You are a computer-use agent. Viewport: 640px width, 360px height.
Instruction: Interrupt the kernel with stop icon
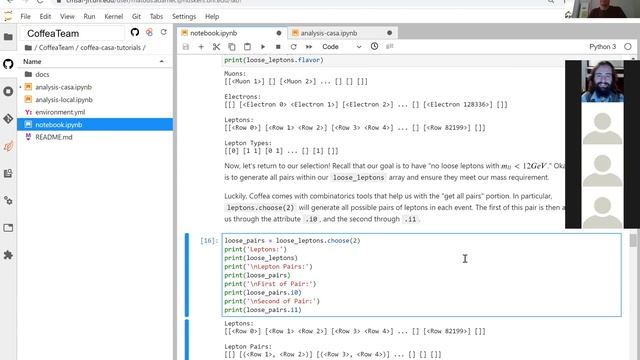[x=278, y=47]
